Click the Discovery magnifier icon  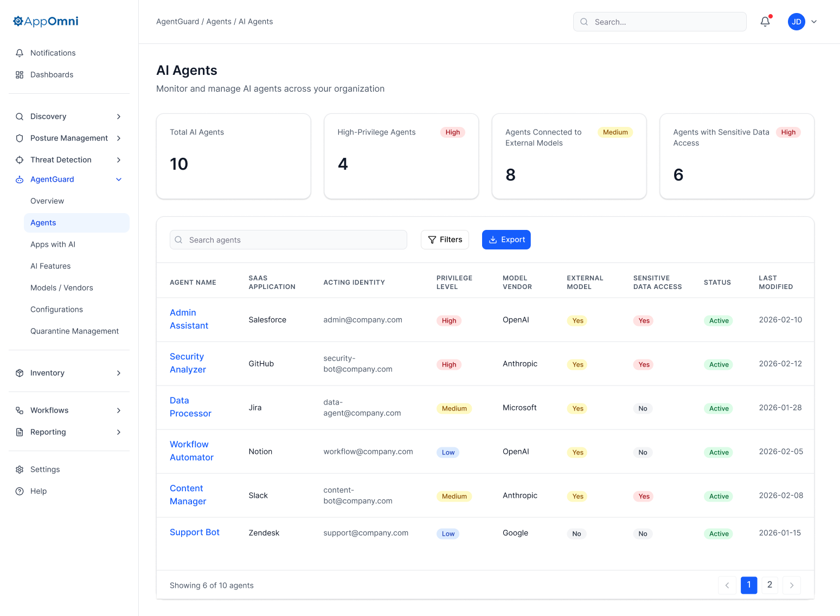[x=19, y=116]
